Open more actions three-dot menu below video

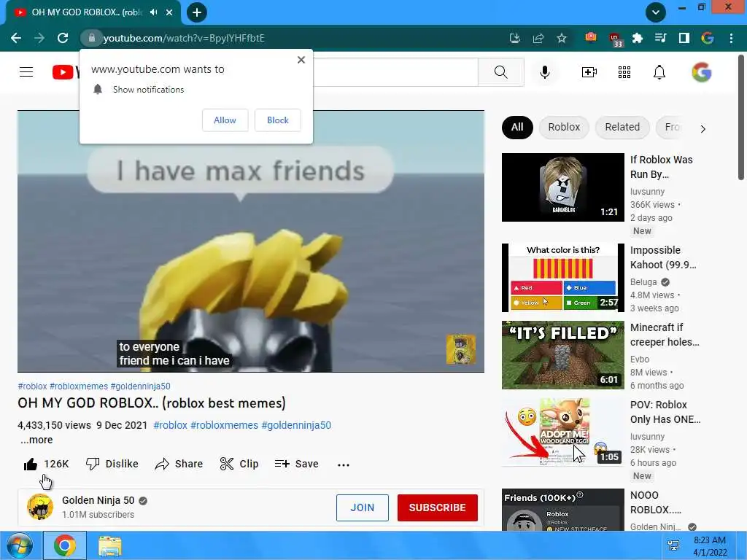click(344, 464)
